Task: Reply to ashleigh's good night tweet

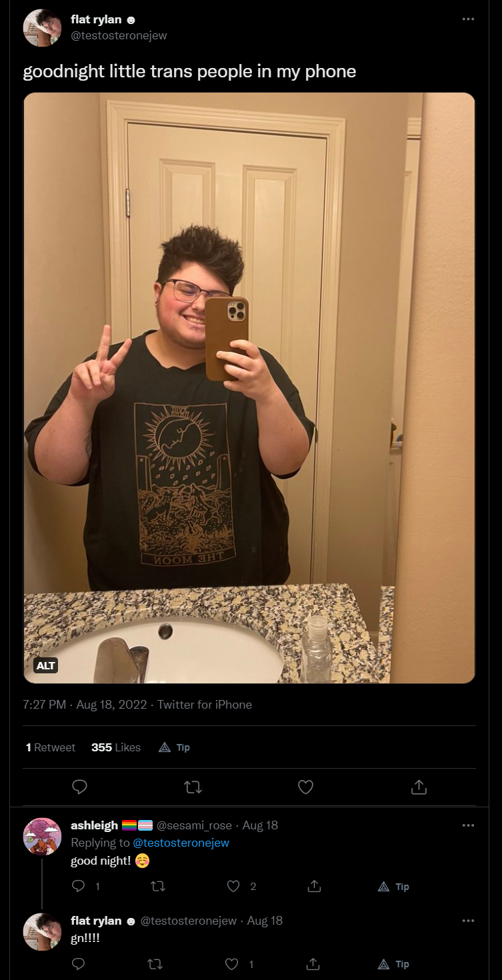Action: click(x=79, y=887)
